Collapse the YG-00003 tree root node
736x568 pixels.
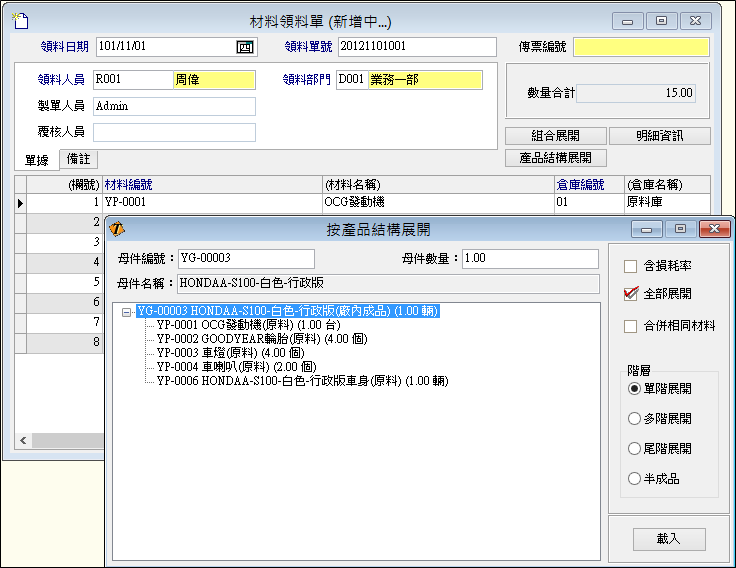(x=126, y=312)
